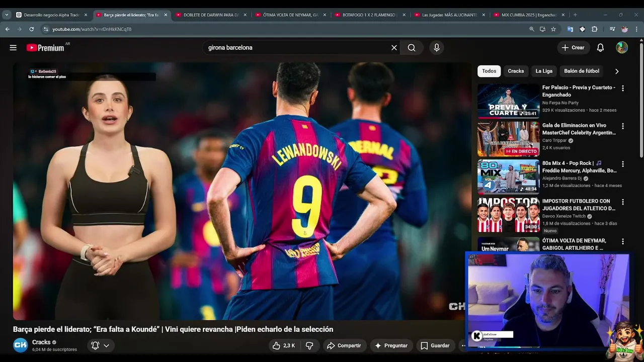Screen dimensions: 644x362
Task: Select the La Liga filter chip
Action: [x=544, y=71]
